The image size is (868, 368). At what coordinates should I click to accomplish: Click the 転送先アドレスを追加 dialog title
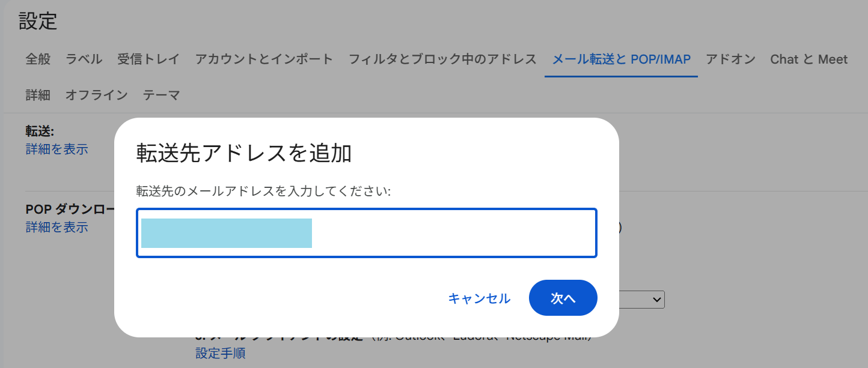244,154
